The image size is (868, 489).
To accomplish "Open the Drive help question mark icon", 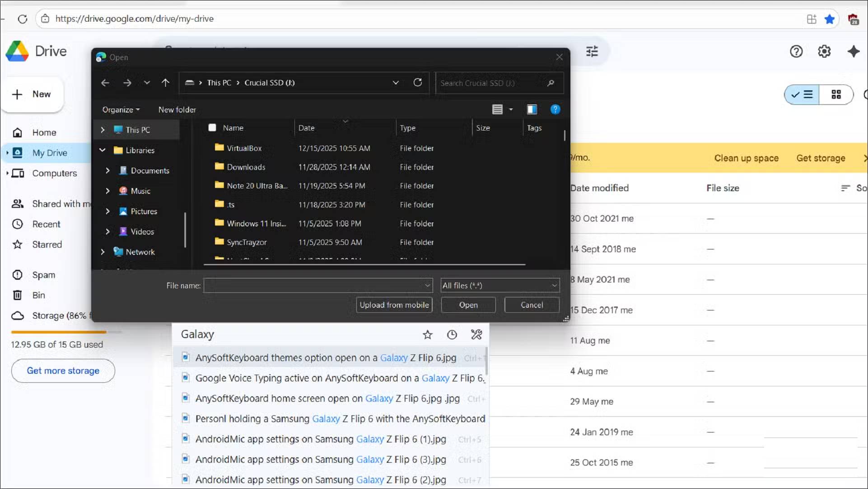I will (x=796, y=52).
